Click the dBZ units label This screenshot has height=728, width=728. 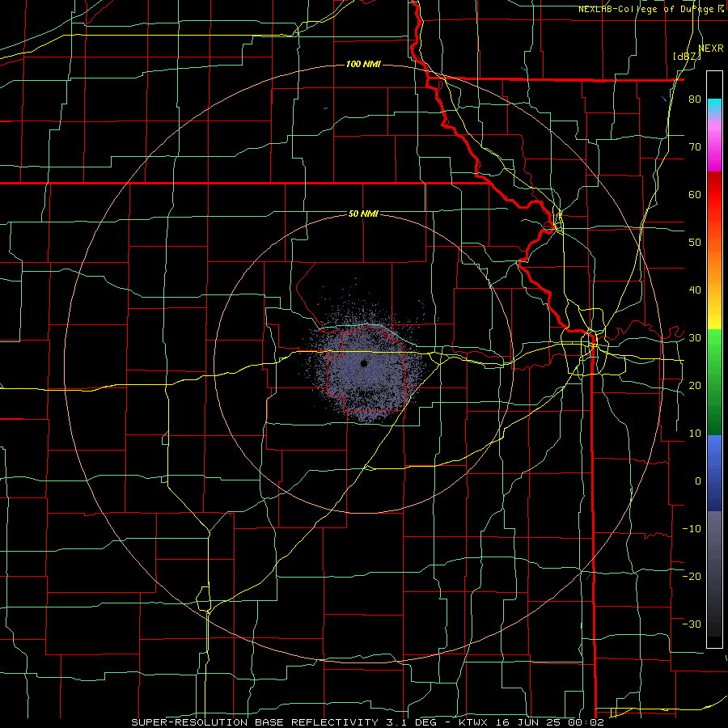(687, 57)
